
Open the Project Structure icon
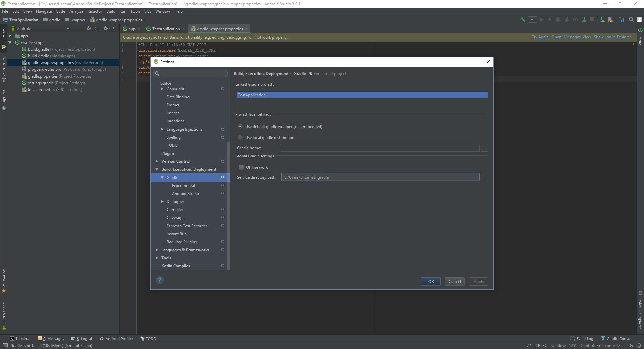pyautogui.click(x=621, y=20)
